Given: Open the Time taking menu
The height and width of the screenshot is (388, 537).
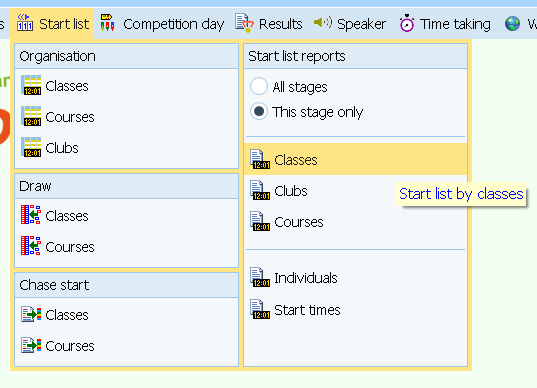Looking at the screenshot, I should click(445, 24).
